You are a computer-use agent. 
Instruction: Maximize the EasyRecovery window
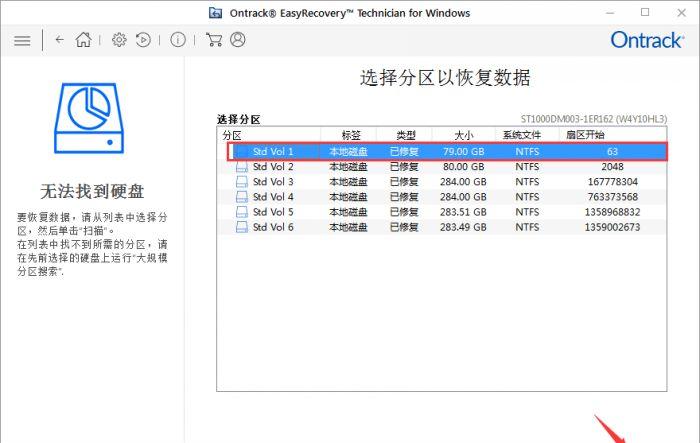645,13
